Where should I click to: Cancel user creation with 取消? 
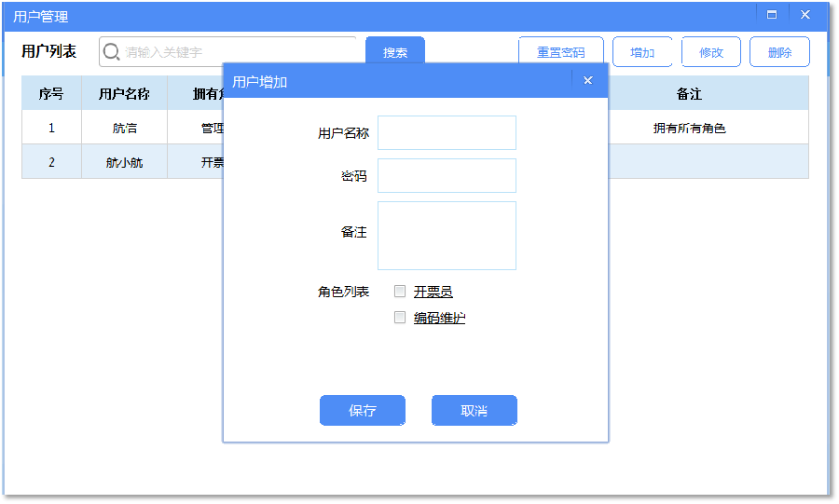pyautogui.click(x=475, y=411)
